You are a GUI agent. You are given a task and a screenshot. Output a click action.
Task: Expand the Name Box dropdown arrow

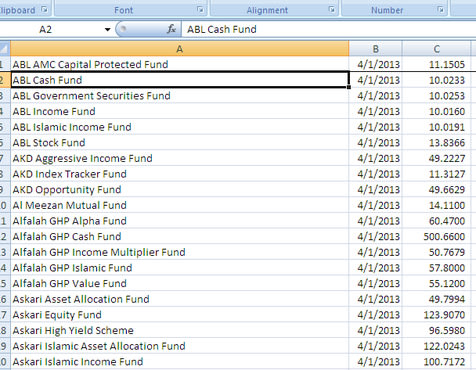[107, 29]
